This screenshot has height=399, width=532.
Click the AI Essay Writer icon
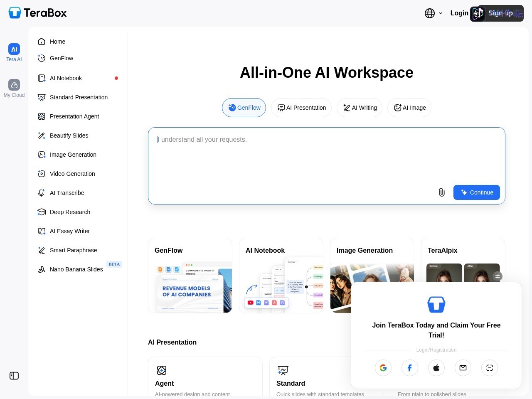point(42,231)
